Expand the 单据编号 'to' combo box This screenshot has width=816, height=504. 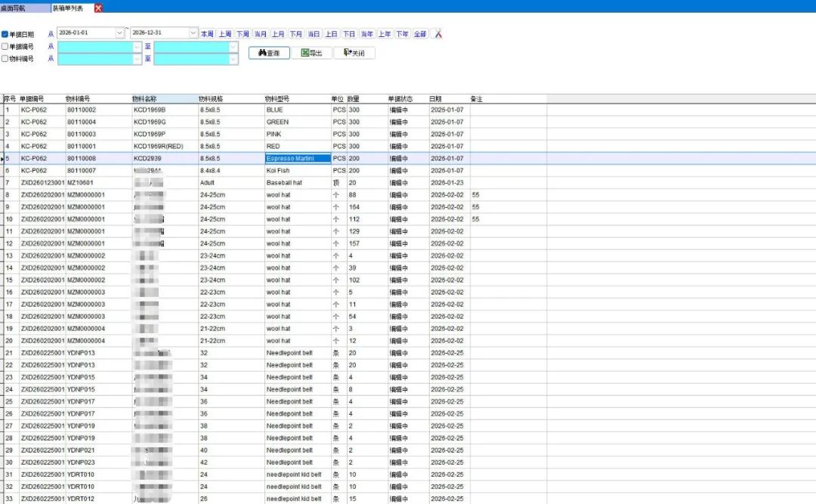pos(233,46)
